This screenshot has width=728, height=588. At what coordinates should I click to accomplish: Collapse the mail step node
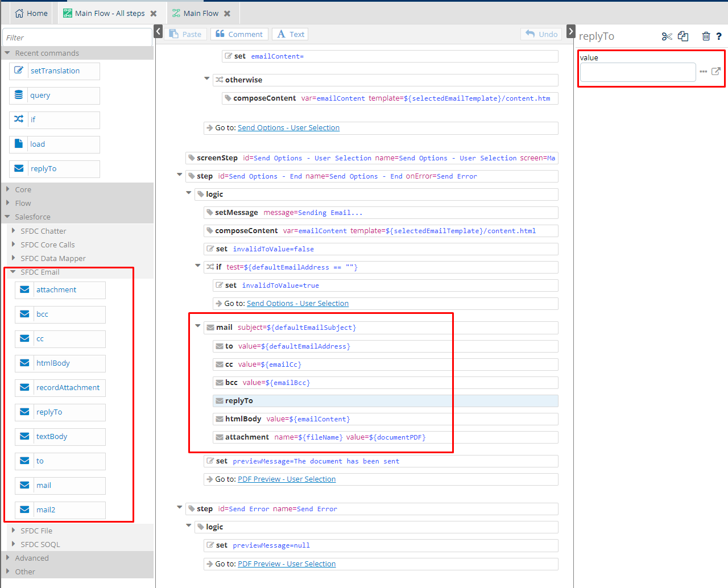pyautogui.click(x=198, y=326)
